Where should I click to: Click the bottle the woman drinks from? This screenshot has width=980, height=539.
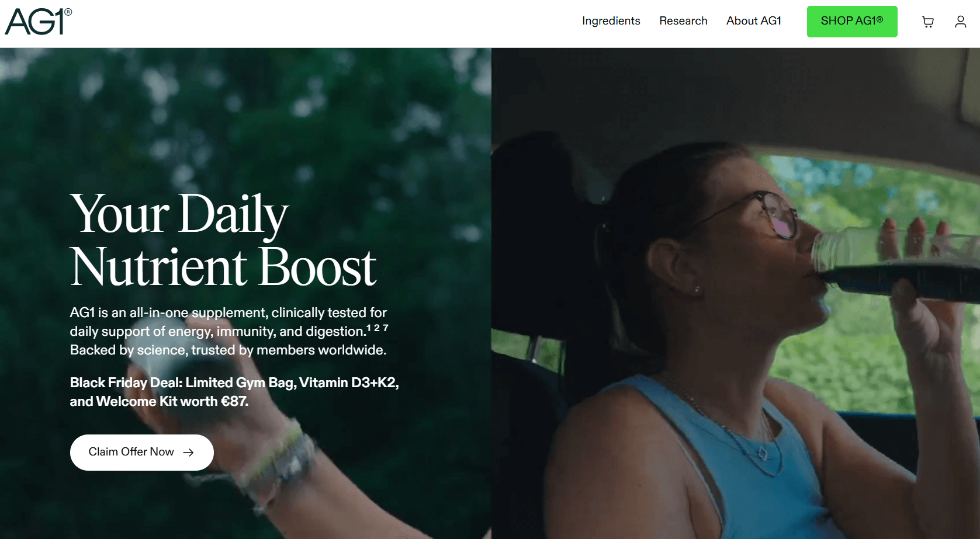coord(894,265)
